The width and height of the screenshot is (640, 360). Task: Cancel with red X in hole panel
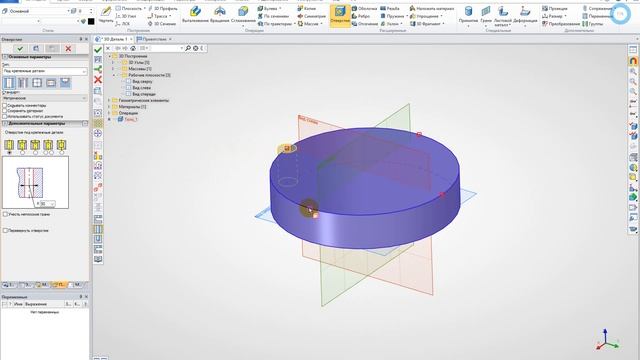(68, 49)
